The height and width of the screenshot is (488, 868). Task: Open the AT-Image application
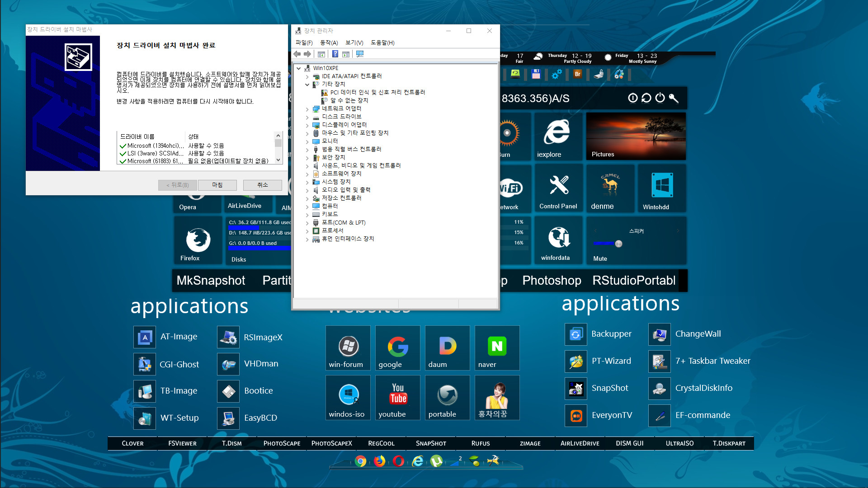pyautogui.click(x=166, y=337)
